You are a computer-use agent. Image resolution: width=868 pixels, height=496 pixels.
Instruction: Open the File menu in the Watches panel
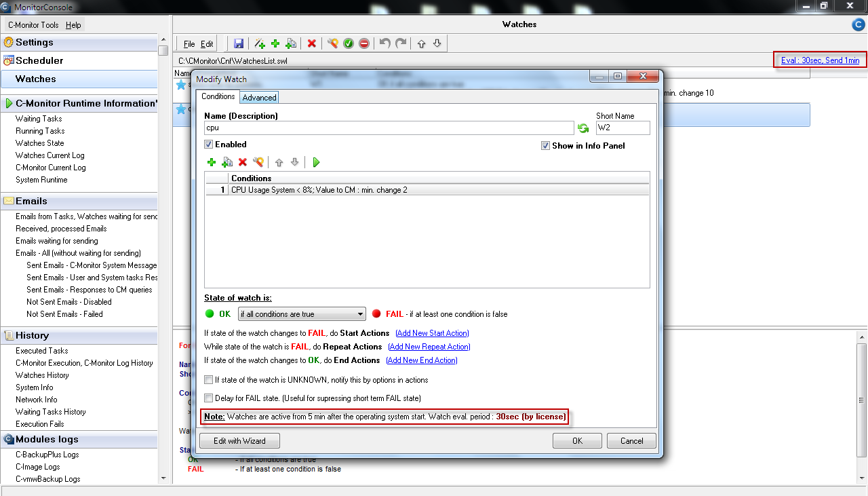pyautogui.click(x=189, y=44)
